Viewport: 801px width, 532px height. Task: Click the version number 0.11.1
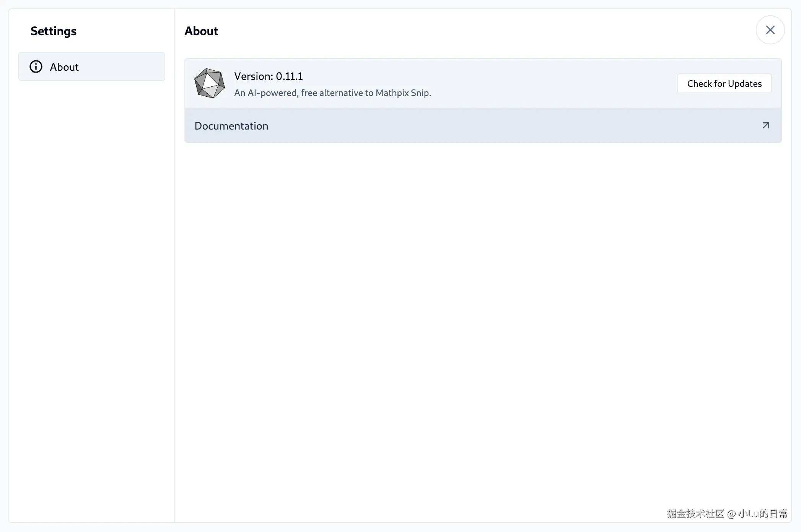pos(289,76)
